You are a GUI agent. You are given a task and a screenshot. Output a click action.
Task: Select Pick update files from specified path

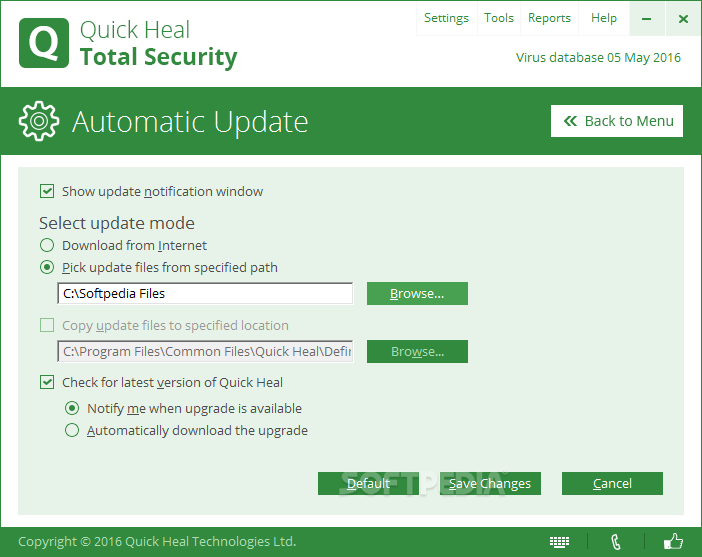tap(47, 267)
